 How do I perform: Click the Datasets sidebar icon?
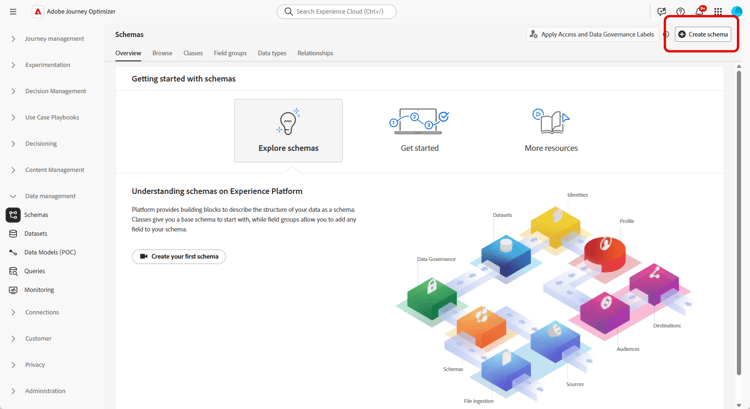click(13, 233)
